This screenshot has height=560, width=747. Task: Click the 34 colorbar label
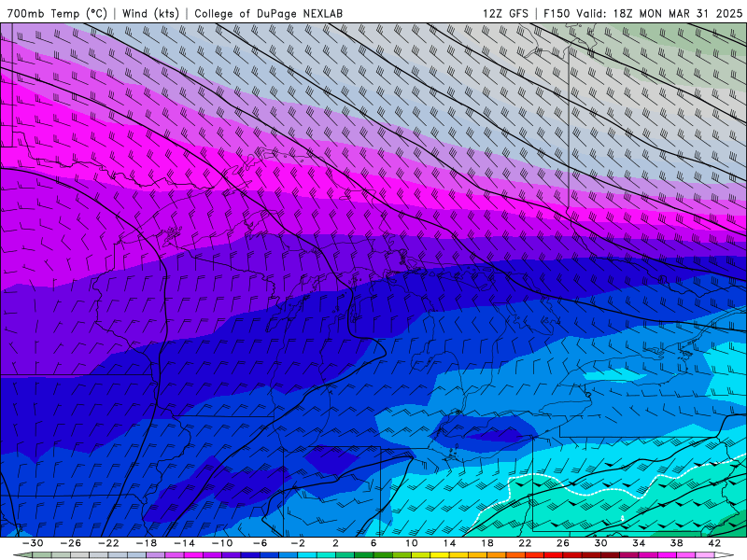coord(639,543)
